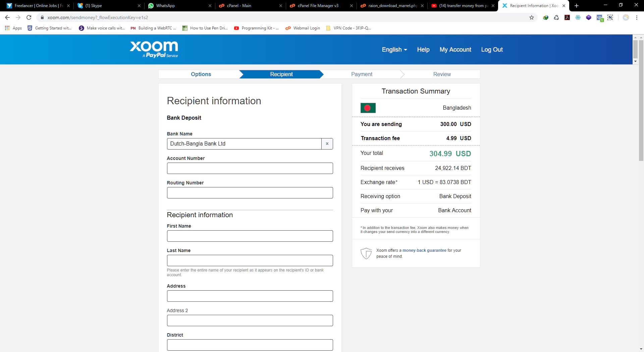Switch to the cPanel File Manager v3 tab
644x352 pixels.
click(x=321, y=6)
